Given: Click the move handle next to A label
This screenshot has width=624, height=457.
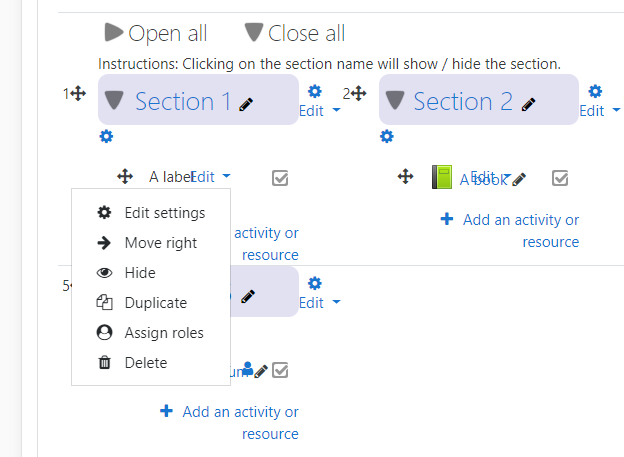Looking at the screenshot, I should pyautogui.click(x=125, y=176).
